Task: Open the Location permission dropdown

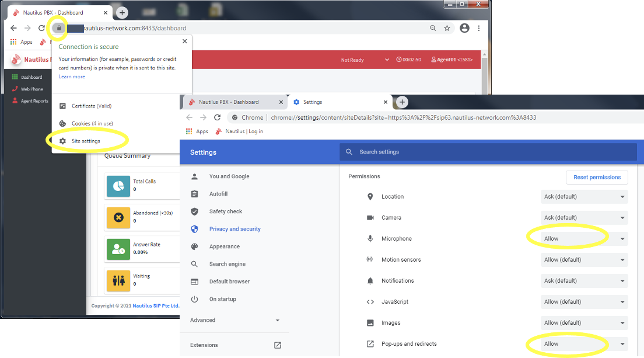Action: 584,196
